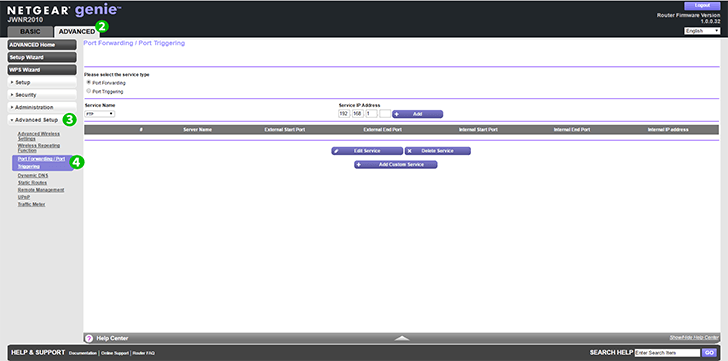Open the Documentation link
728x361 pixels.
83,353
